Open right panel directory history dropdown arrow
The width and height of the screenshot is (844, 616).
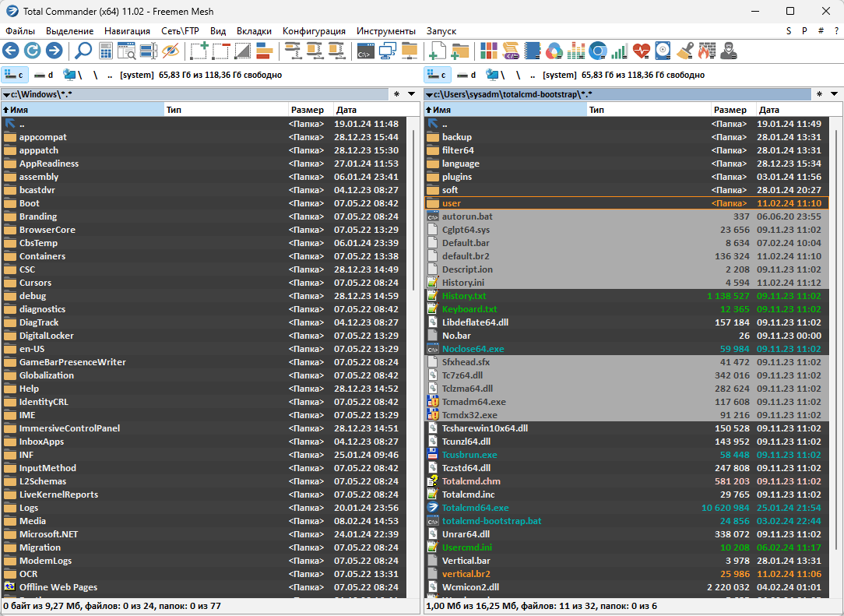coord(834,94)
